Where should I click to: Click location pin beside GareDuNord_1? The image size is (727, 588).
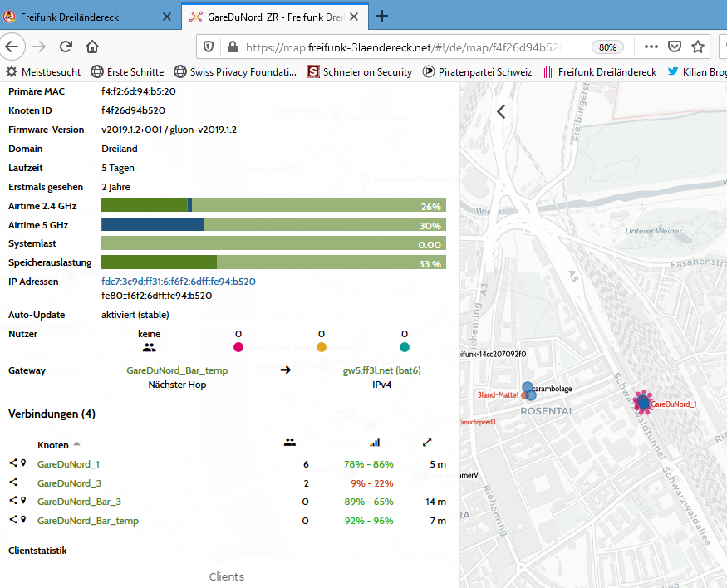[x=23, y=463]
